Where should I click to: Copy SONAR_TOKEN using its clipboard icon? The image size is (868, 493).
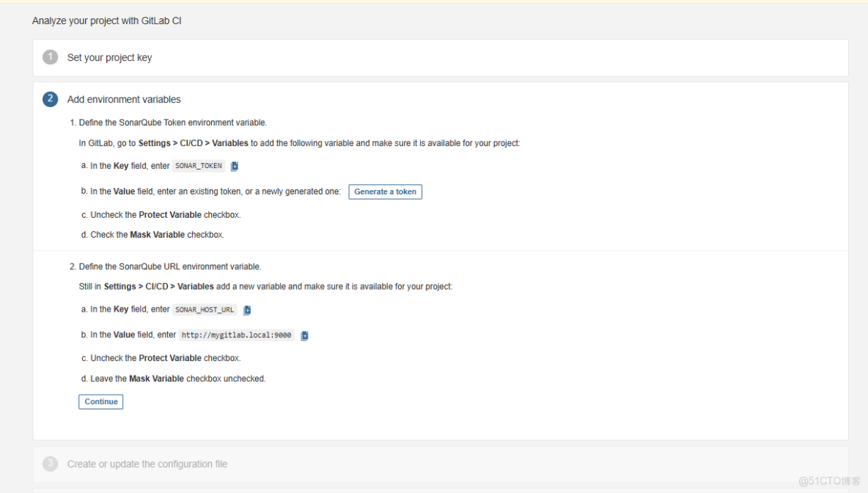[x=234, y=165]
